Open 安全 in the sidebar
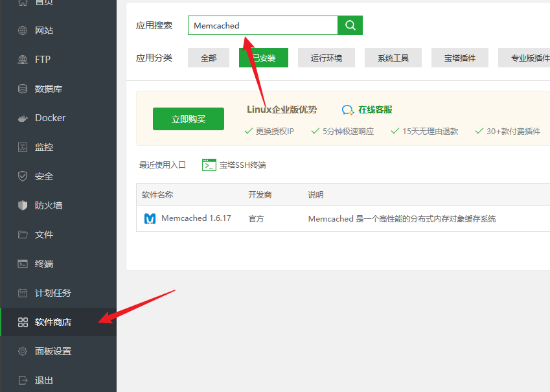 58,176
